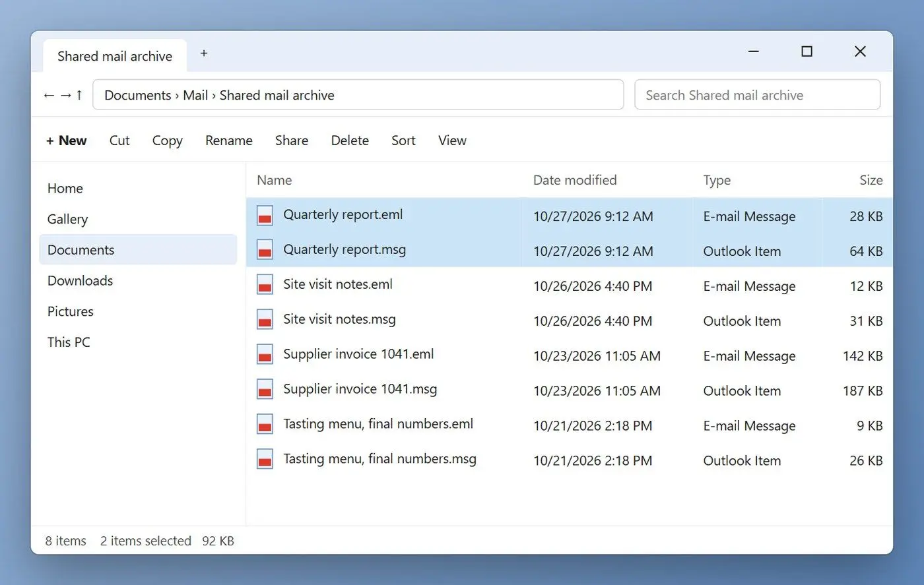
Task: Open the View options
Action: tap(452, 140)
